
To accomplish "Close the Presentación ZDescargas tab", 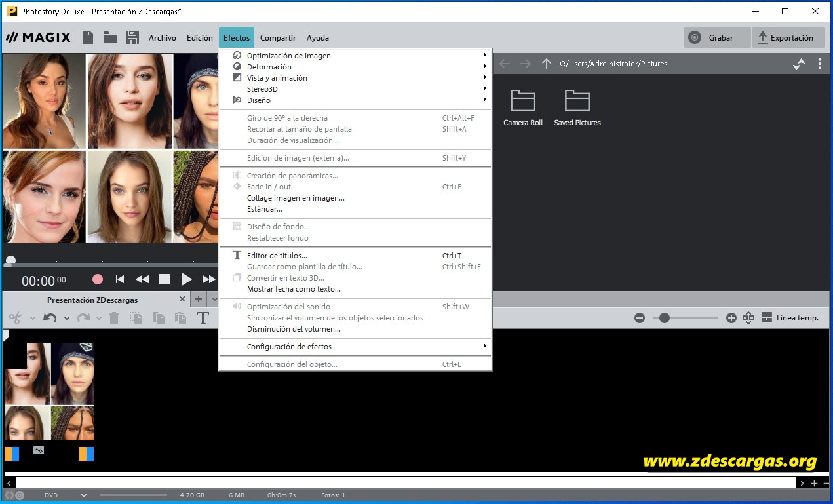I will pos(183,300).
